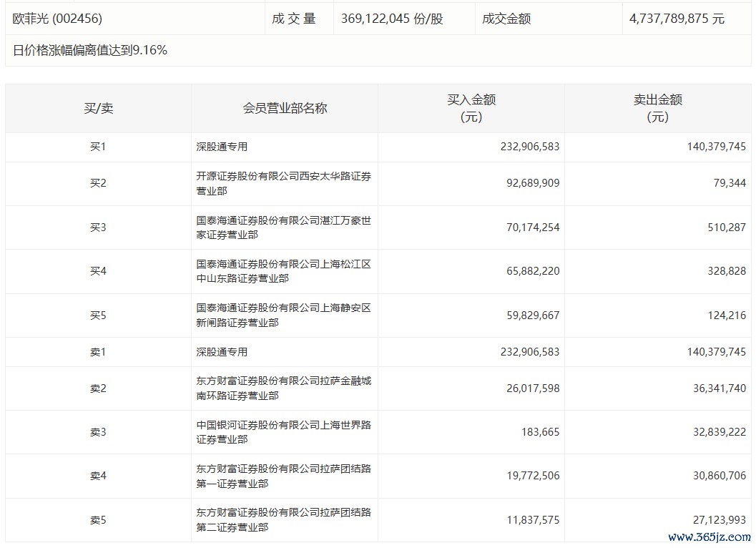Image resolution: width=756 pixels, height=548 pixels.
Task: Click sell amount 30,860,706
Action: coord(720,476)
